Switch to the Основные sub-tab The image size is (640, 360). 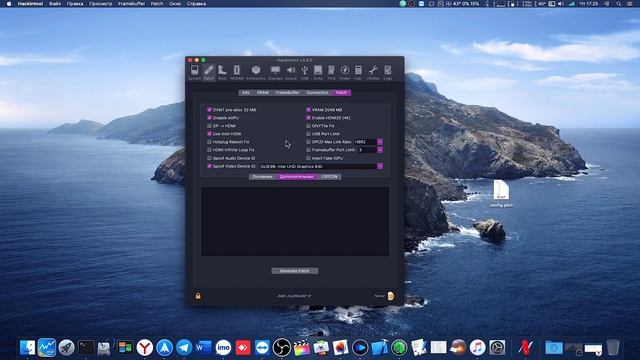tap(262, 177)
